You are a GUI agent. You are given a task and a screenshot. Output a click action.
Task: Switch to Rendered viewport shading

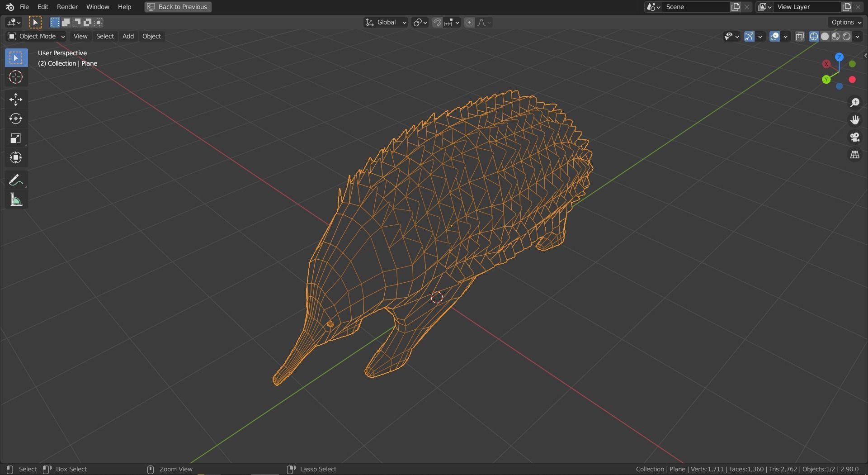(x=846, y=37)
